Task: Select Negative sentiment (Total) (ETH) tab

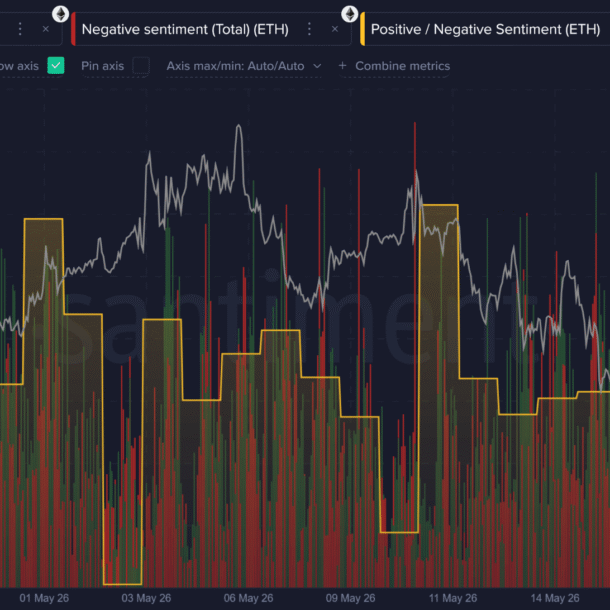Action: (x=185, y=30)
